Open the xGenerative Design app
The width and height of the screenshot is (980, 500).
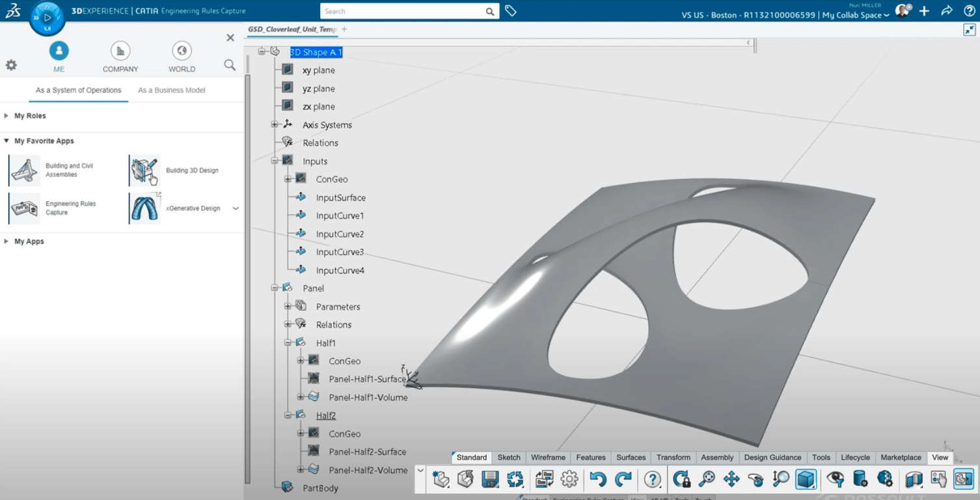click(x=144, y=208)
